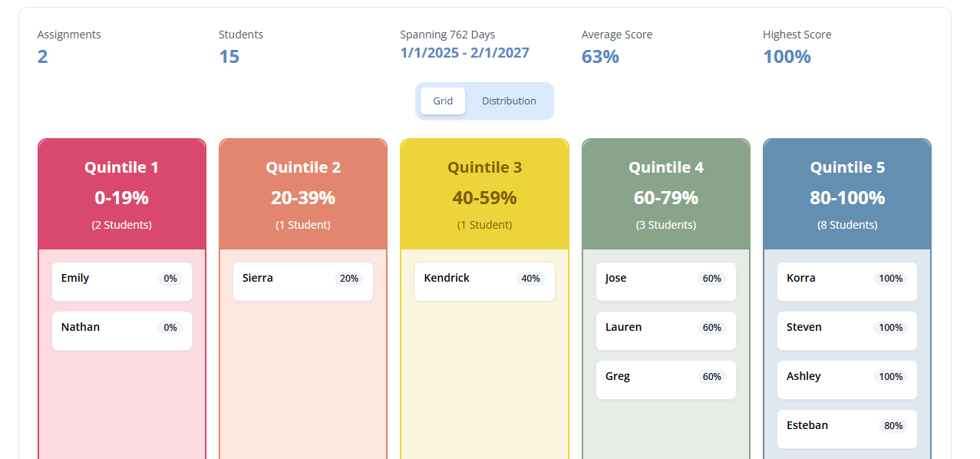Open Ashley's student card
Screen dimensions: 980x459
point(847,380)
